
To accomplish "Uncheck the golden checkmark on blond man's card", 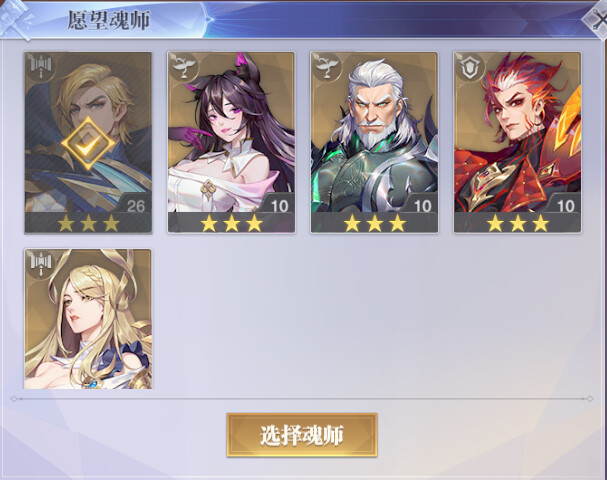I will pyautogui.click(x=88, y=144).
